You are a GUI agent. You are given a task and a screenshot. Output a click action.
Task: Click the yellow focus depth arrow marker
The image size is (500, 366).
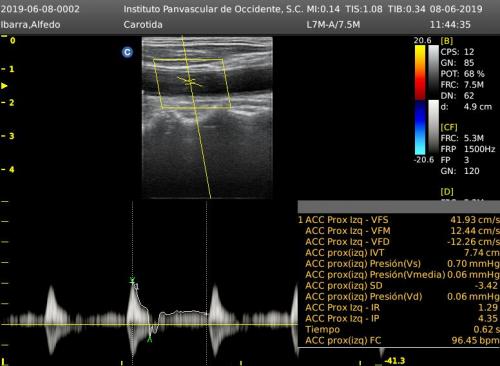coord(4,86)
